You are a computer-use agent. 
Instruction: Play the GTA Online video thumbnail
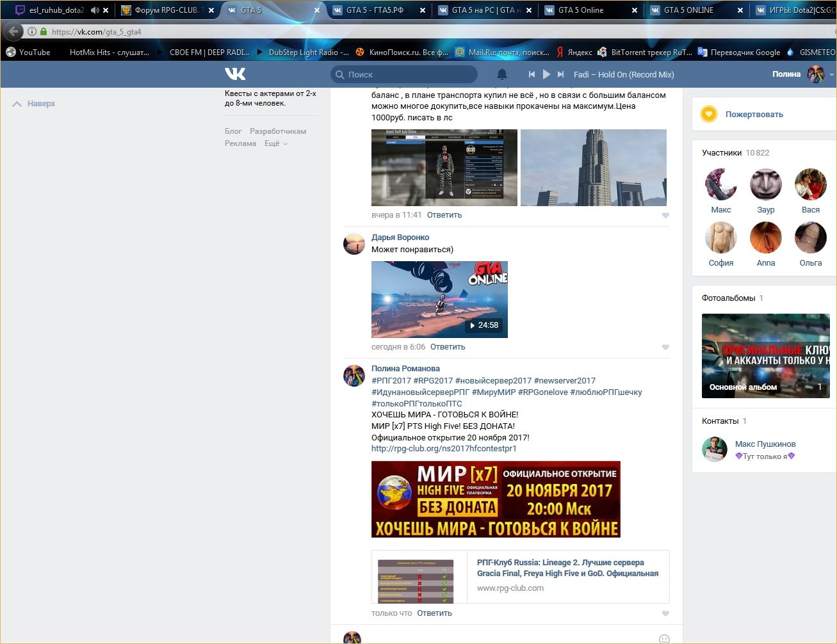point(439,299)
